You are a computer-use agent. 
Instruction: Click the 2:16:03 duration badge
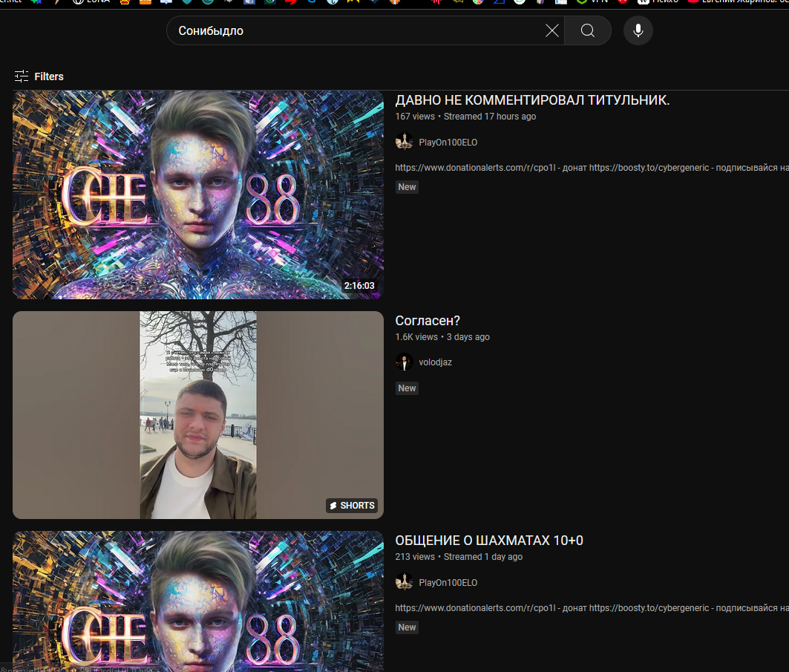coord(359,285)
